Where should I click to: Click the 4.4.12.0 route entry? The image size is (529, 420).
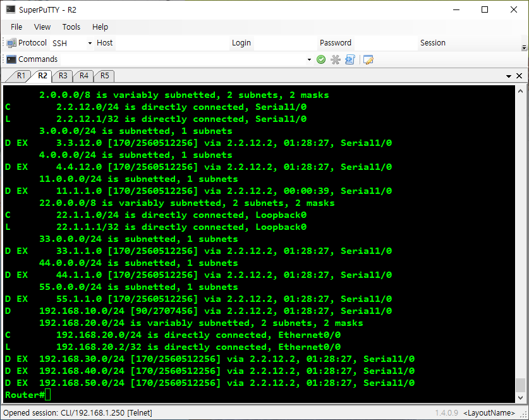198,167
